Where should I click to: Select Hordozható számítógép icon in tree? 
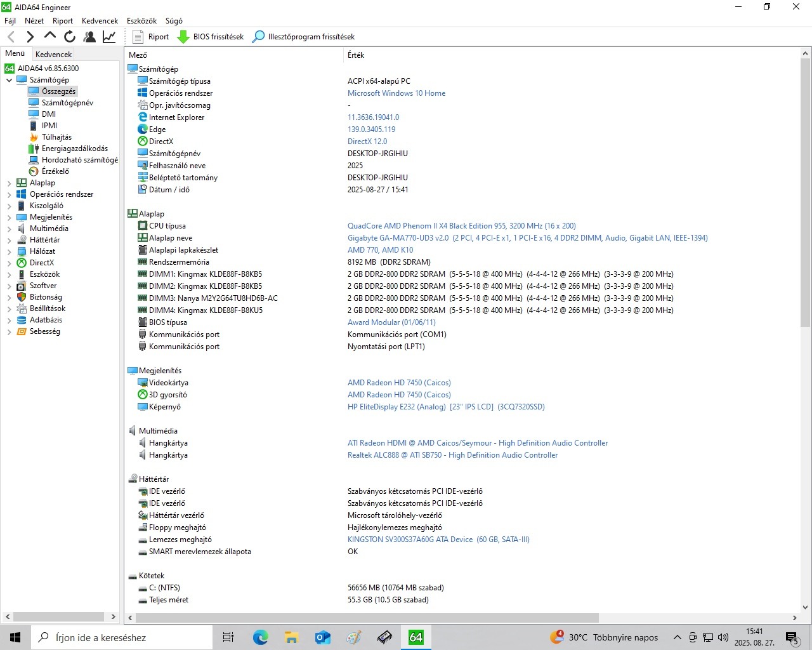coord(34,160)
